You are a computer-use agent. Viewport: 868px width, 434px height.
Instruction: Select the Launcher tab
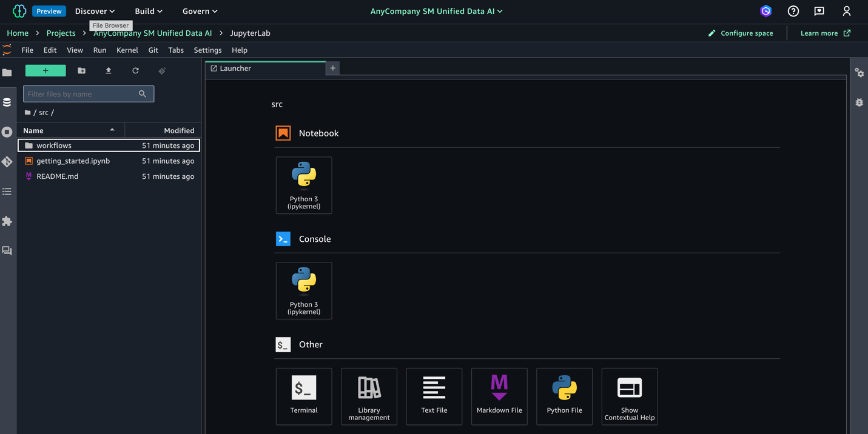point(265,68)
